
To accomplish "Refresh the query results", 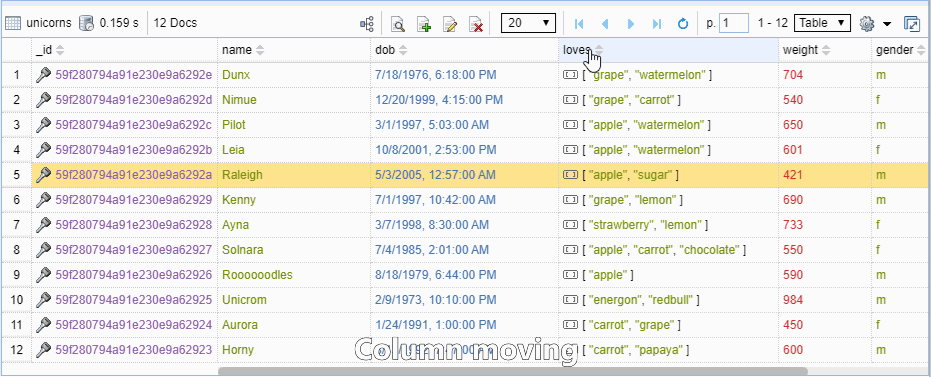I will pyautogui.click(x=683, y=24).
